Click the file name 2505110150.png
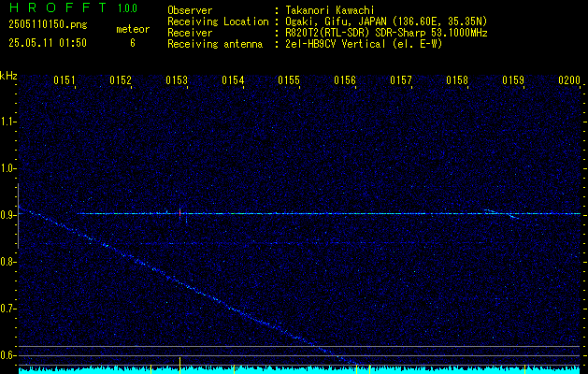This screenshot has width=588, height=374. pos(48,24)
